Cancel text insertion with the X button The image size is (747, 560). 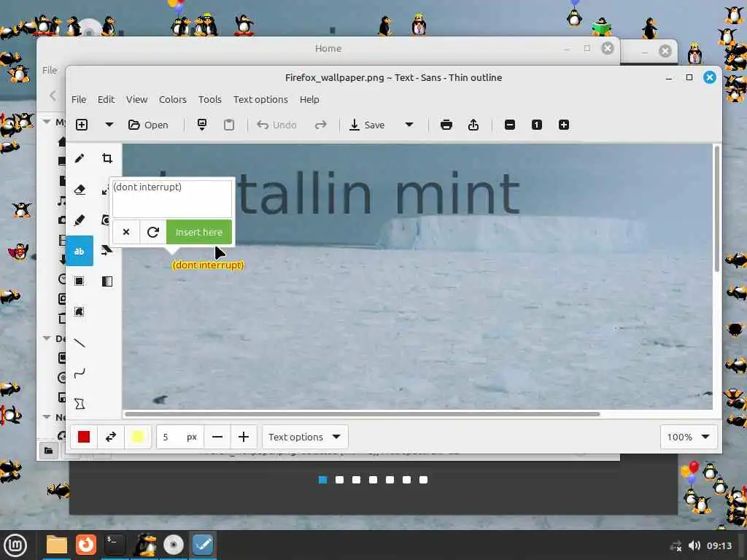point(125,232)
